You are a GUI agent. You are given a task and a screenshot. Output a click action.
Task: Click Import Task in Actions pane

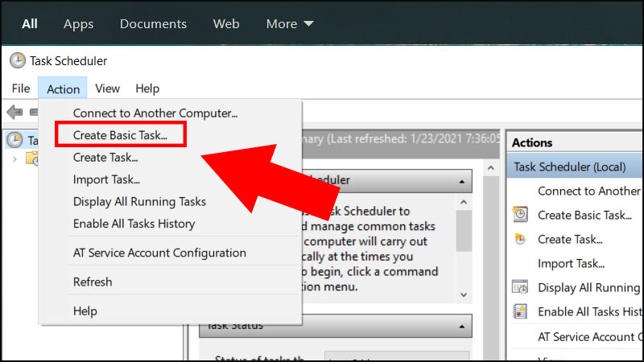pyautogui.click(x=572, y=264)
